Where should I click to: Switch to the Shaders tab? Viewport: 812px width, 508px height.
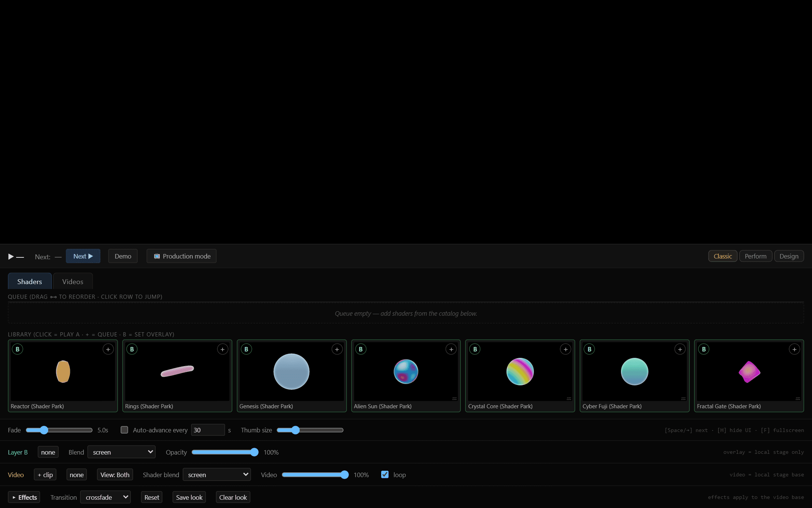click(x=30, y=281)
